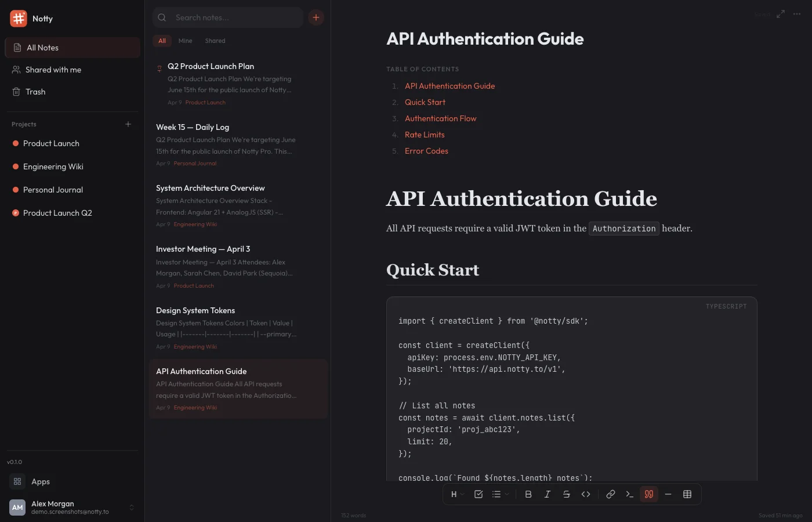The height and width of the screenshot is (522, 812).
Task: Insert a link from the toolbar
Action: 611,494
